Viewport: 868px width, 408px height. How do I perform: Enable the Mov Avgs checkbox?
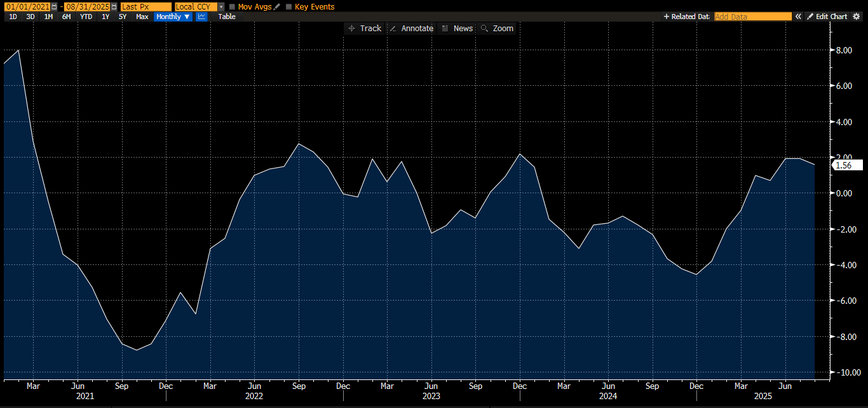232,7
